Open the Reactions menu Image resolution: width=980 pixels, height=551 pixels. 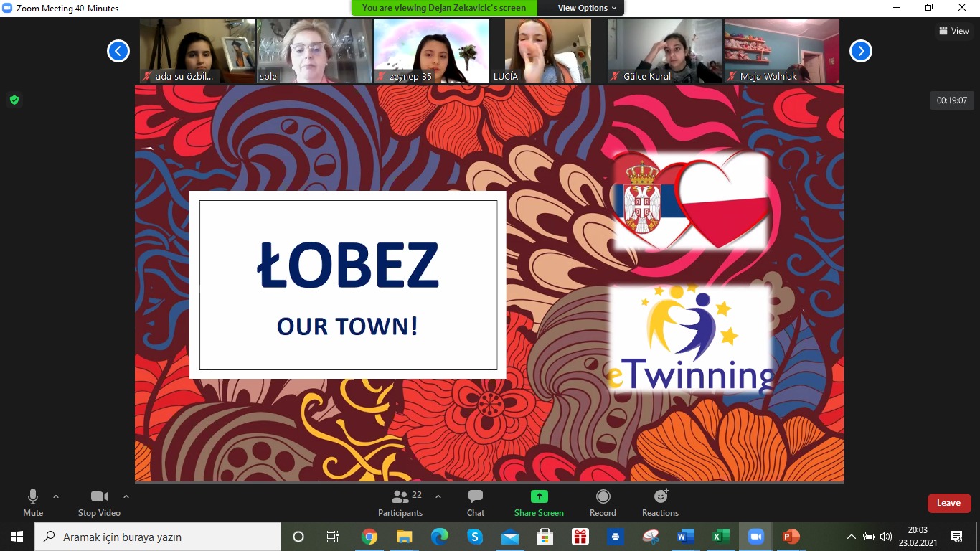tap(660, 503)
